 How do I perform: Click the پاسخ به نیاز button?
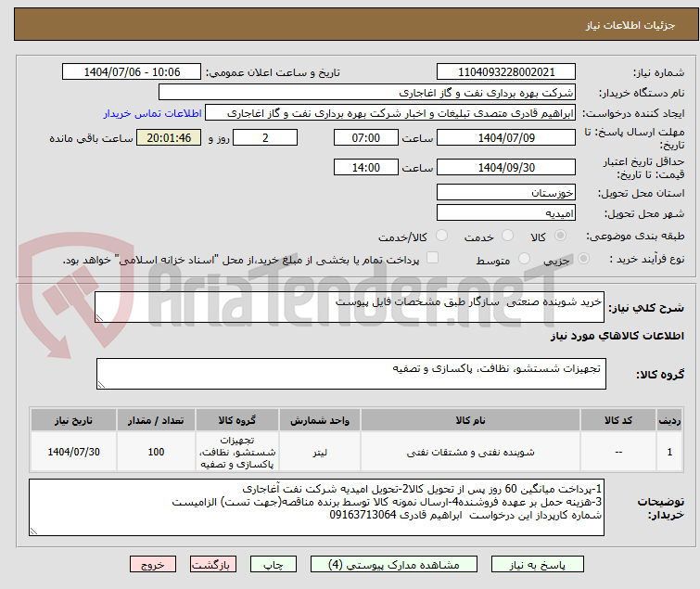pyautogui.click(x=538, y=565)
